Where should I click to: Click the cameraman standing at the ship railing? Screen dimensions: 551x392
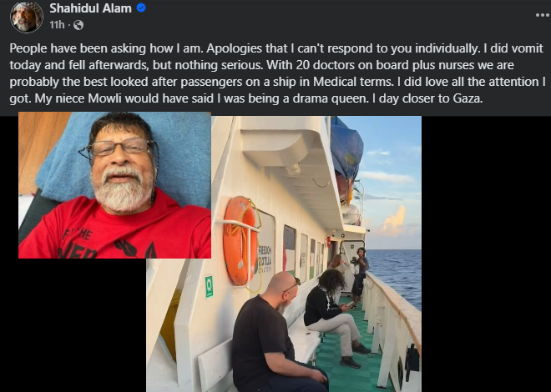pyautogui.click(x=360, y=277)
